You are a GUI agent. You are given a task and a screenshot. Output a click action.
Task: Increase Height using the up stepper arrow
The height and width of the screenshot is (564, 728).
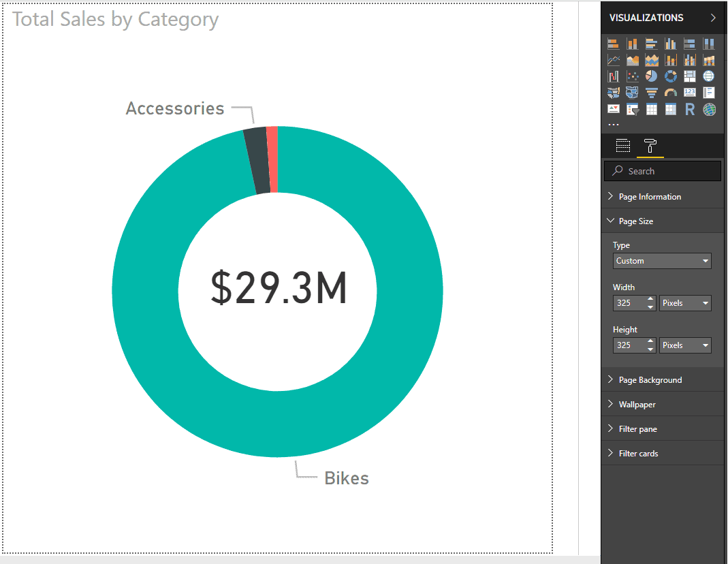pyautogui.click(x=650, y=341)
